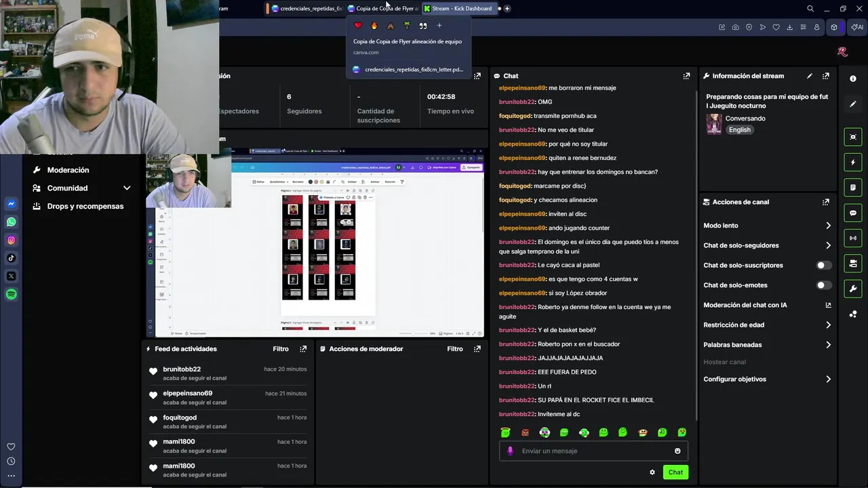Click username brunitobb22 in activity feed
Image resolution: width=868 pixels, height=488 pixels.
[182, 369]
